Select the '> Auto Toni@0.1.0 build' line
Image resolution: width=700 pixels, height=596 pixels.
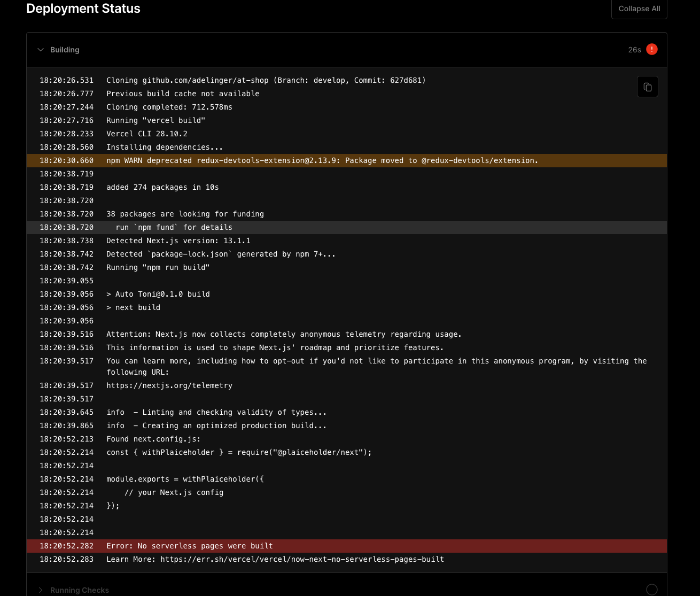[347, 294]
